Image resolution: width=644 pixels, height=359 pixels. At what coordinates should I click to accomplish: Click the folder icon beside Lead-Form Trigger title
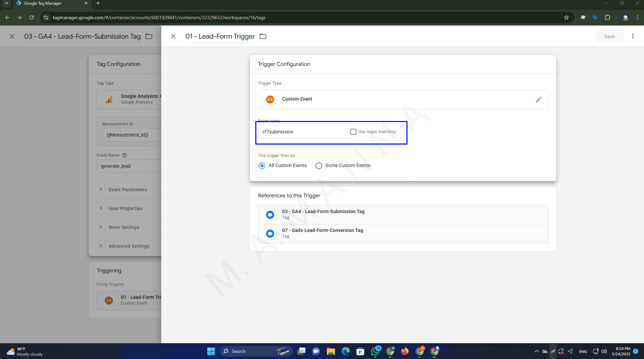pos(263,36)
